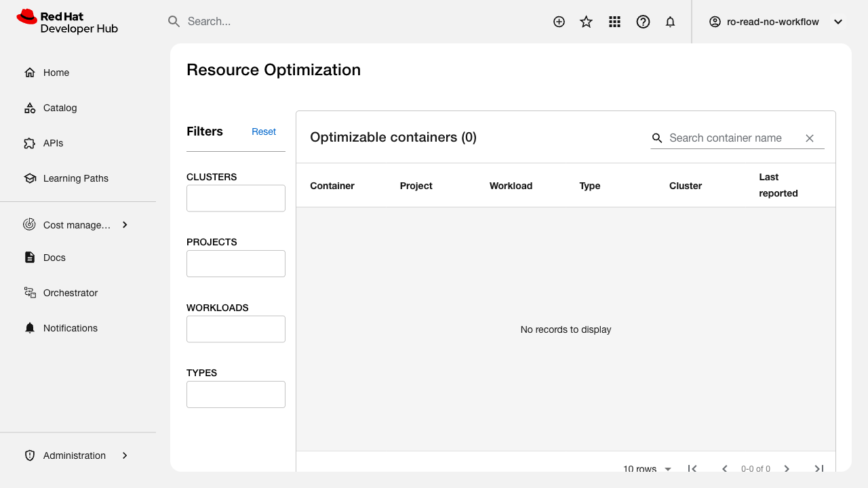Open notifications bell in top header
868x488 pixels.
pyautogui.click(x=670, y=22)
